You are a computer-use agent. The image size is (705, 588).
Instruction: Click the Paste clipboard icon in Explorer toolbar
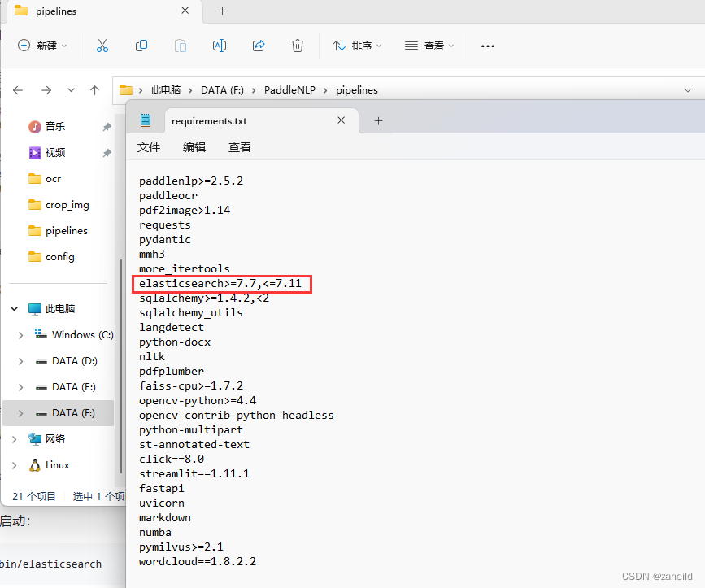point(181,46)
